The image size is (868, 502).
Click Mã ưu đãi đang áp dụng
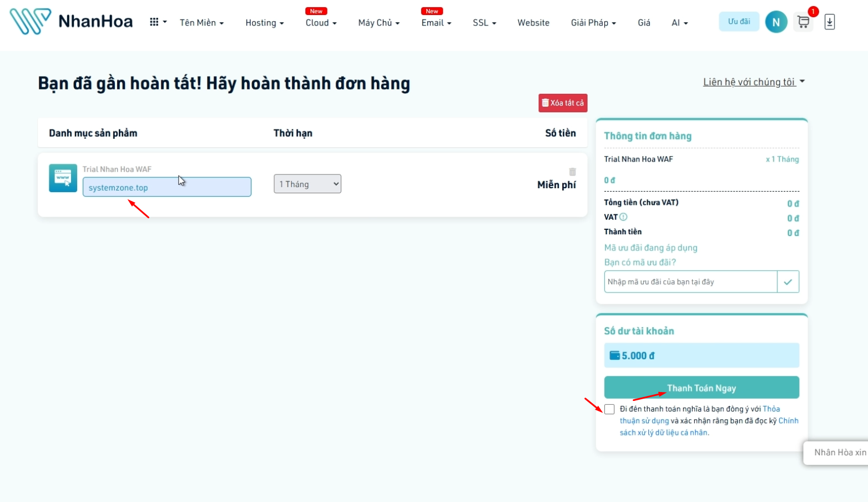[x=650, y=248]
